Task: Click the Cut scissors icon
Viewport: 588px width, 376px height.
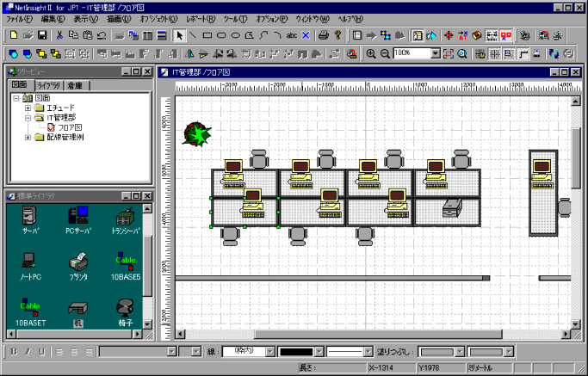Action: coord(59,35)
